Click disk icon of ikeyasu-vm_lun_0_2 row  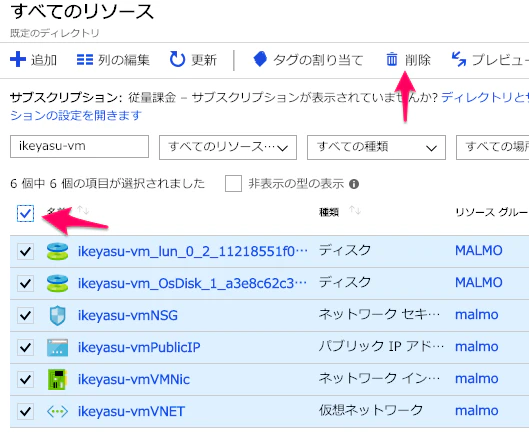57,251
